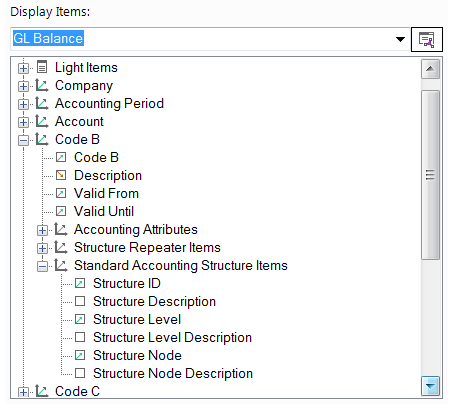Click the Structure Repeater Items icon

coord(61,247)
